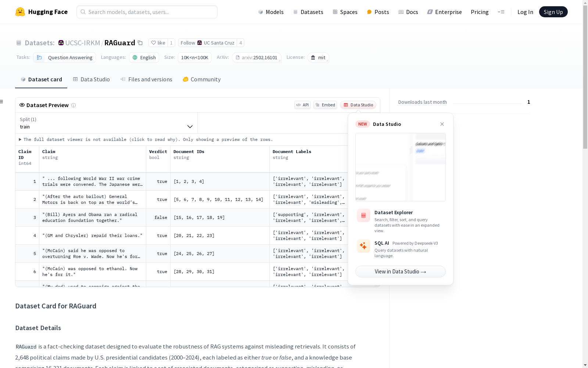Click the follower count 4 badge

(241, 43)
